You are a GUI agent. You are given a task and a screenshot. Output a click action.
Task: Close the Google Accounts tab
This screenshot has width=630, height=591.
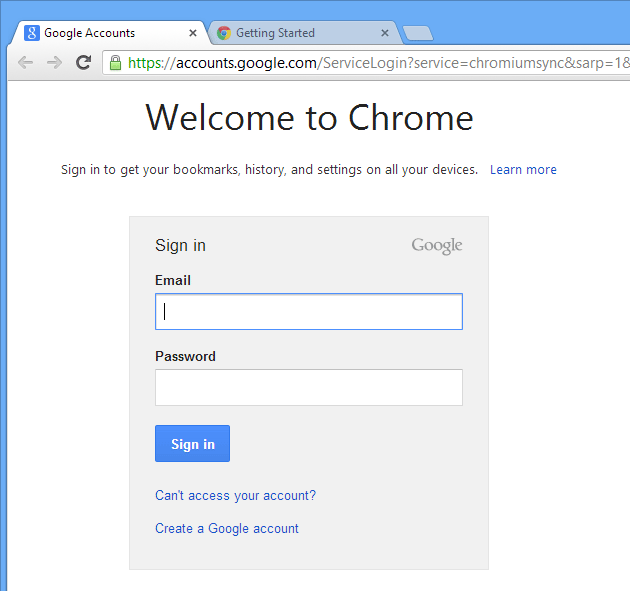pyautogui.click(x=193, y=33)
